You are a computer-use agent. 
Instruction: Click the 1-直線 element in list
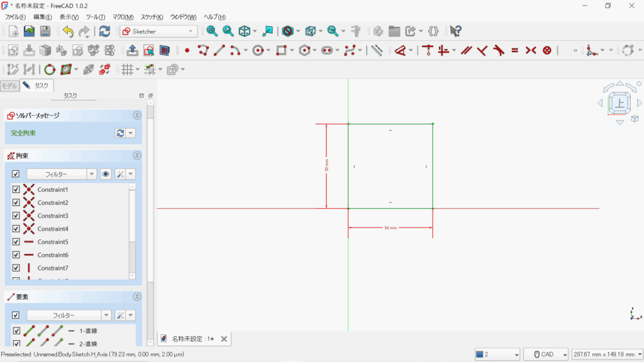[x=87, y=331]
